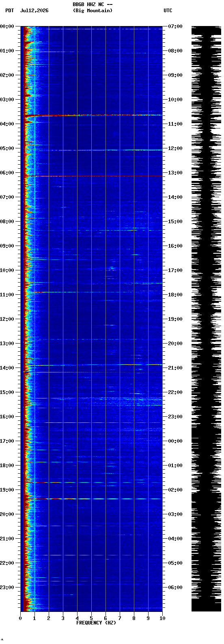Click the 10:00 UTC time label
The width and height of the screenshot is (224, 644).
[175, 100]
